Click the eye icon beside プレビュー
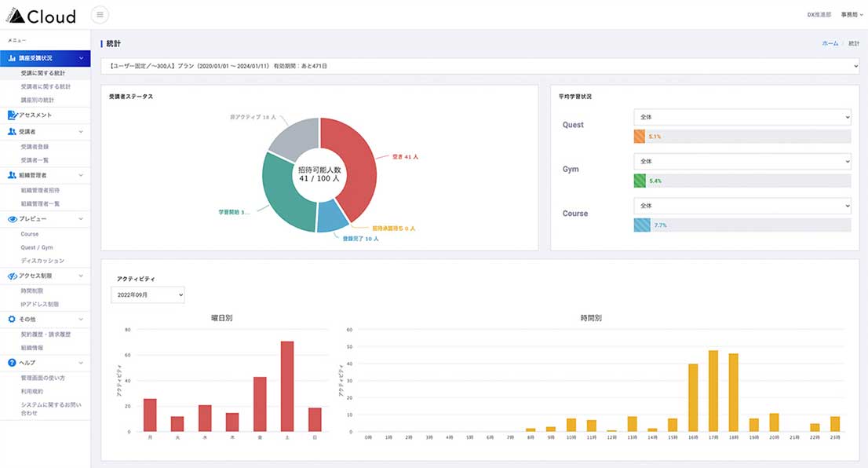 coord(13,219)
